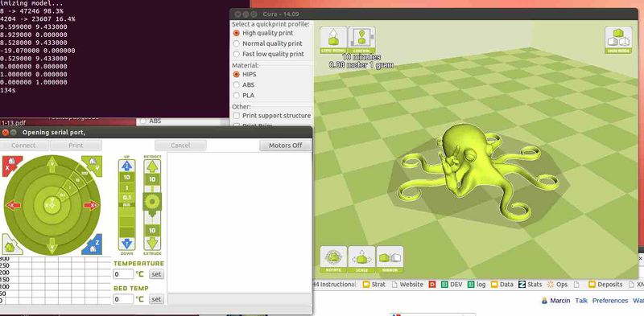Select the Rotate tool icon
This screenshot has width=644, height=316.
click(x=333, y=260)
